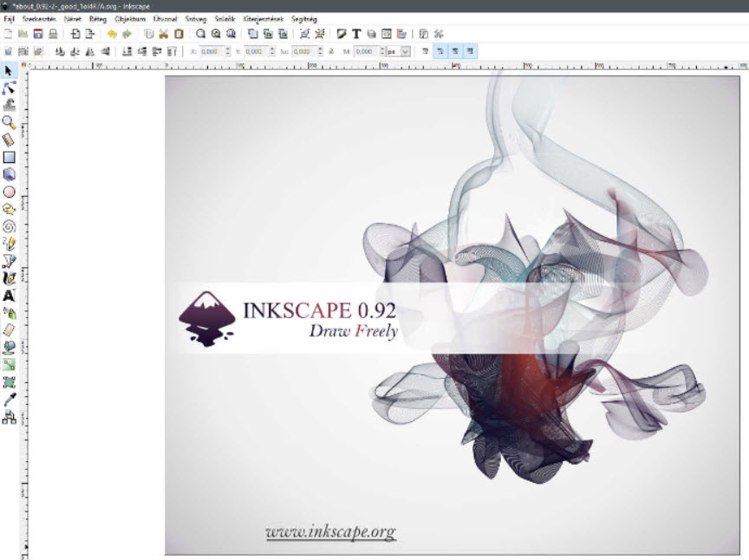Undo the last action
Image resolution: width=749 pixels, height=560 pixels.
(x=112, y=34)
